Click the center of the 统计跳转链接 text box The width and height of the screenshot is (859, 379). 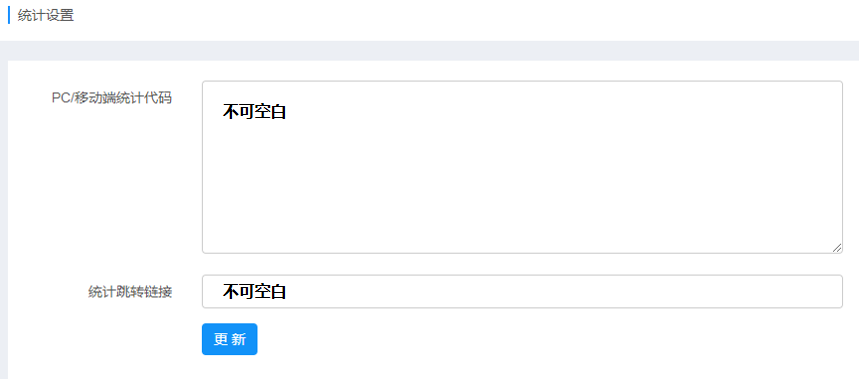pos(522,291)
